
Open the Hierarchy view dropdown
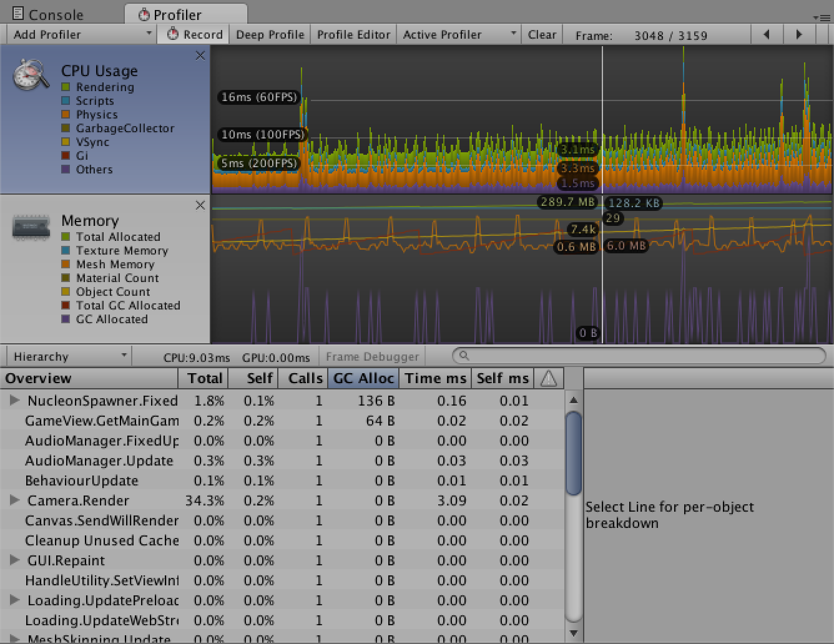click(x=69, y=356)
